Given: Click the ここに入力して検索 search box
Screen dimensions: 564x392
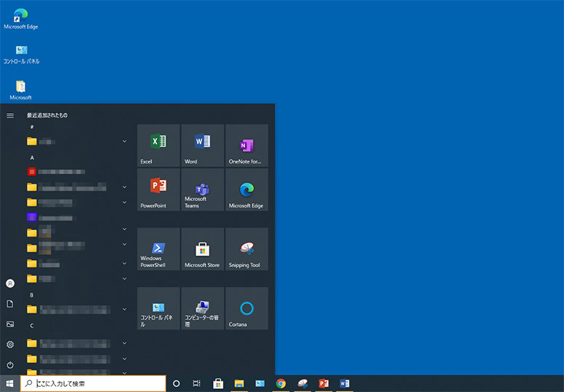Looking at the screenshot, I should pyautogui.click(x=93, y=383).
